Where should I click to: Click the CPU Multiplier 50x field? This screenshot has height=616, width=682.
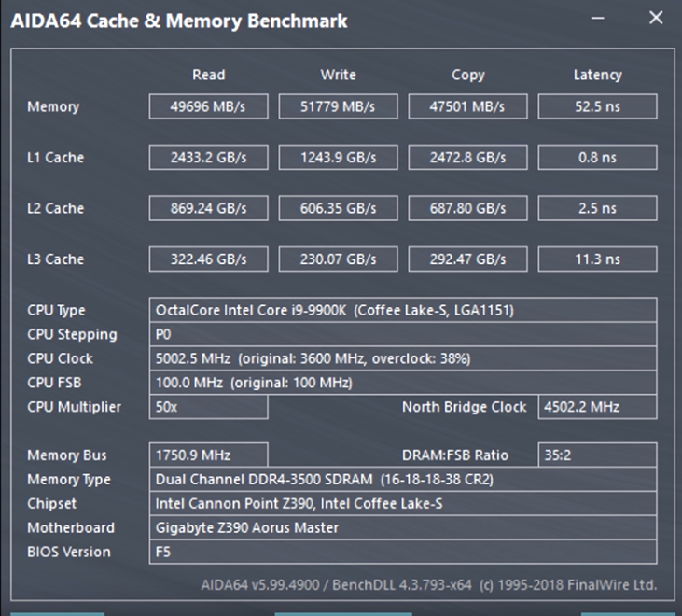[x=209, y=407]
